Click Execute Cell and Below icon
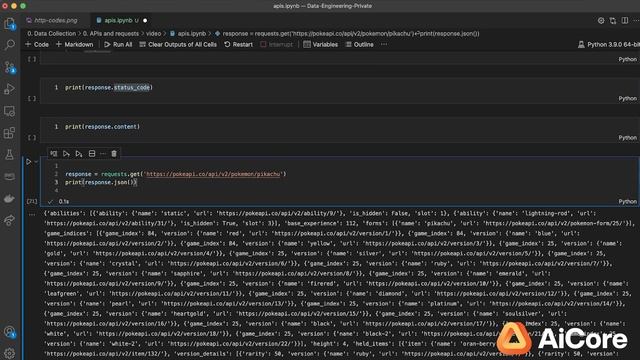The height and width of the screenshot is (360, 640). pyautogui.click(x=79, y=154)
